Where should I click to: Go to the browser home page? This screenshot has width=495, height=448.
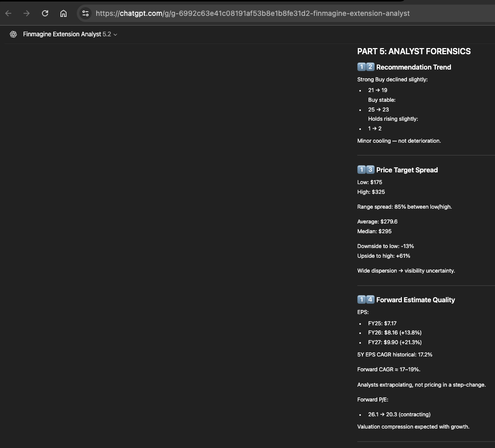tap(63, 13)
